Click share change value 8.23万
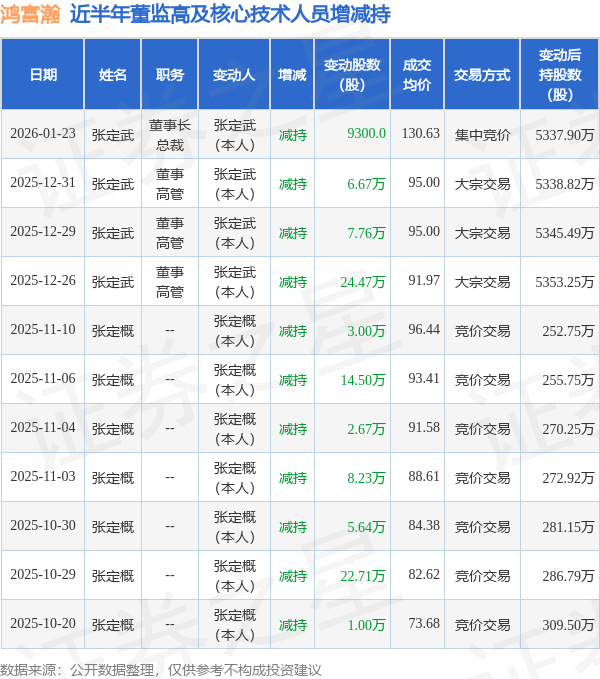The image size is (600, 679). 366,477
